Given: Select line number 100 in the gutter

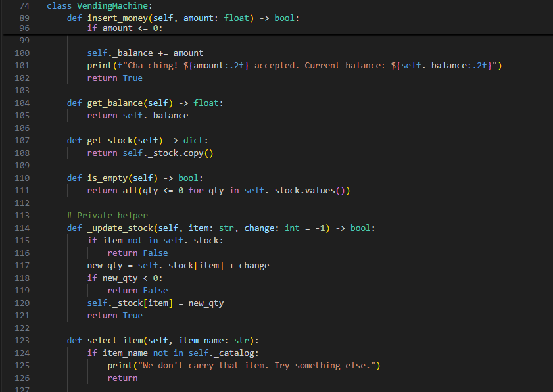Looking at the screenshot, I should coord(22,53).
